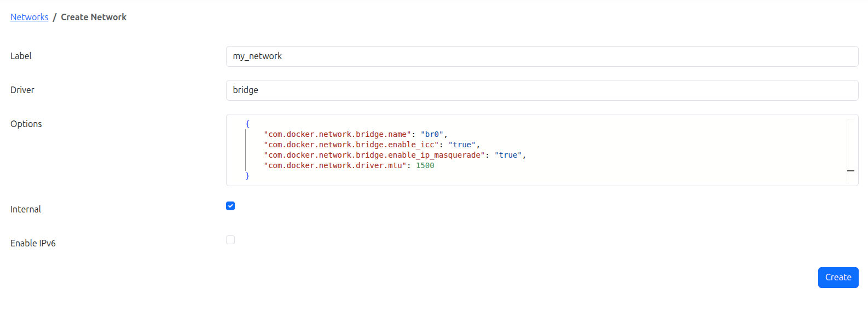868x311 pixels.
Task: Open the Networks breadcrumb link
Action: pos(30,17)
